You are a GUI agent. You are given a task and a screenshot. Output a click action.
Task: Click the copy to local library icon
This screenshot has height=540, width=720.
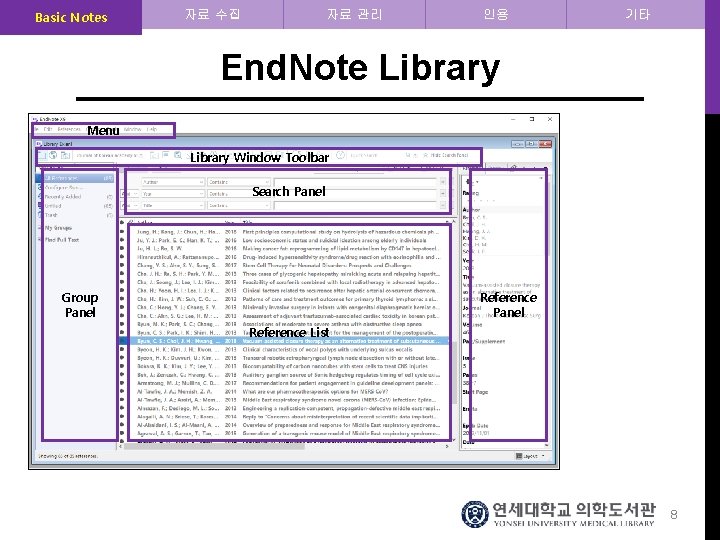coord(154,156)
